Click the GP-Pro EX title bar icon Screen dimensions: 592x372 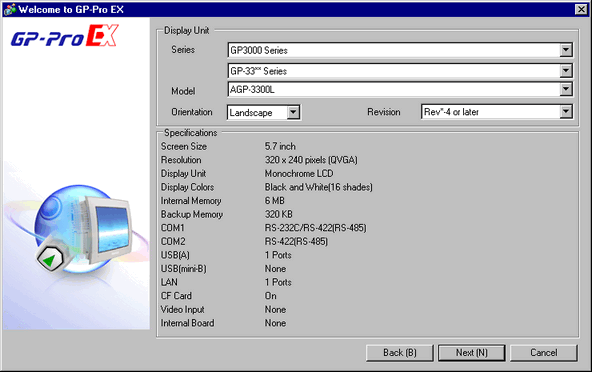pyautogui.click(x=10, y=9)
